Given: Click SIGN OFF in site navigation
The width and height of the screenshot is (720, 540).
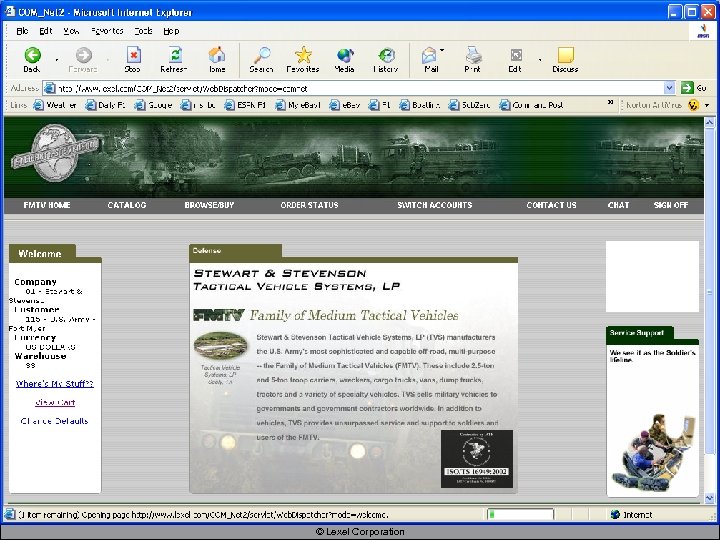Looking at the screenshot, I should 671,205.
